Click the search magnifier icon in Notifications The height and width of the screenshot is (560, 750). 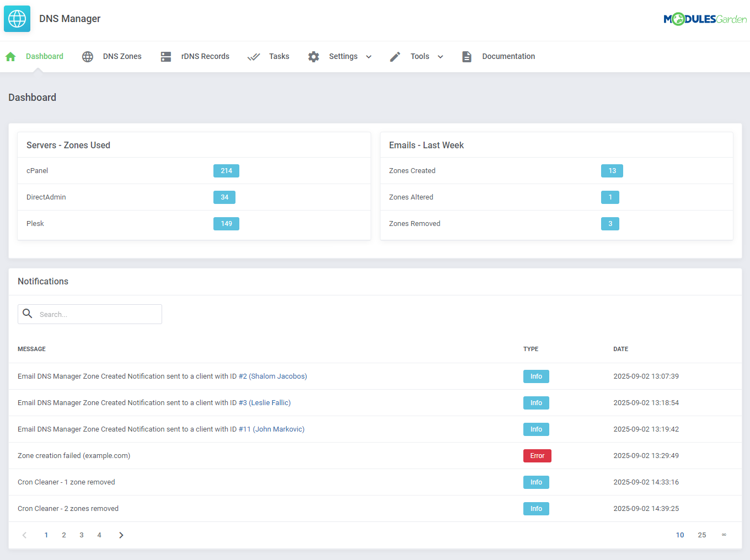point(28,314)
